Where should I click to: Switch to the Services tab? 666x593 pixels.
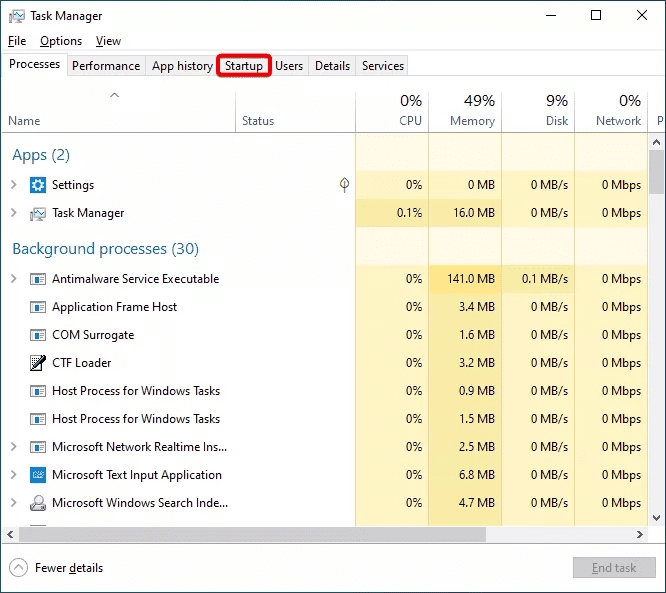pyautogui.click(x=383, y=66)
